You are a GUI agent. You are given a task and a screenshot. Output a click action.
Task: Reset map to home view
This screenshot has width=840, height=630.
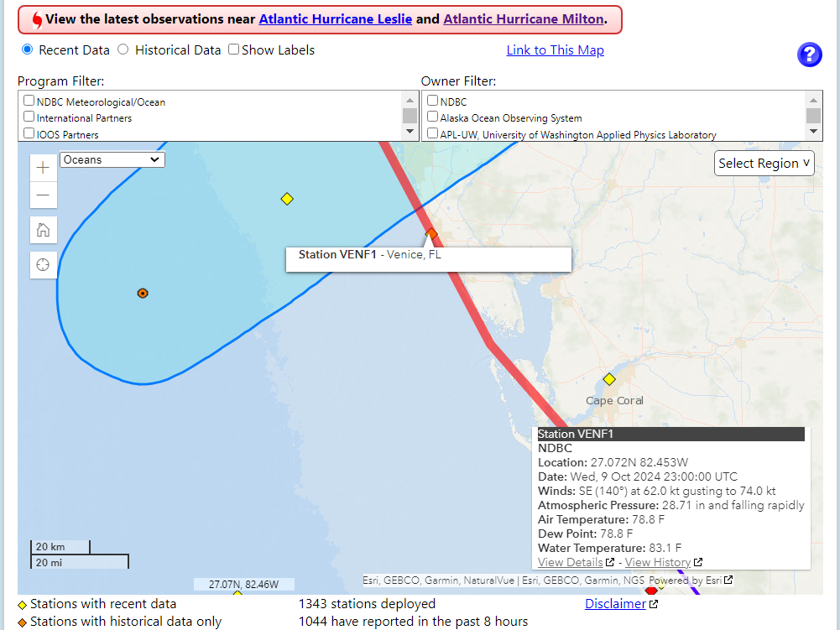43,230
